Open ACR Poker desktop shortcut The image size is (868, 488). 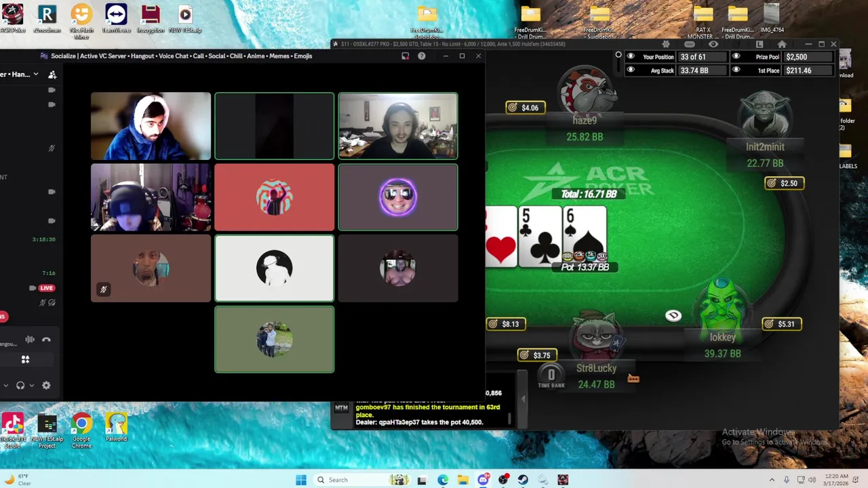coord(12,18)
